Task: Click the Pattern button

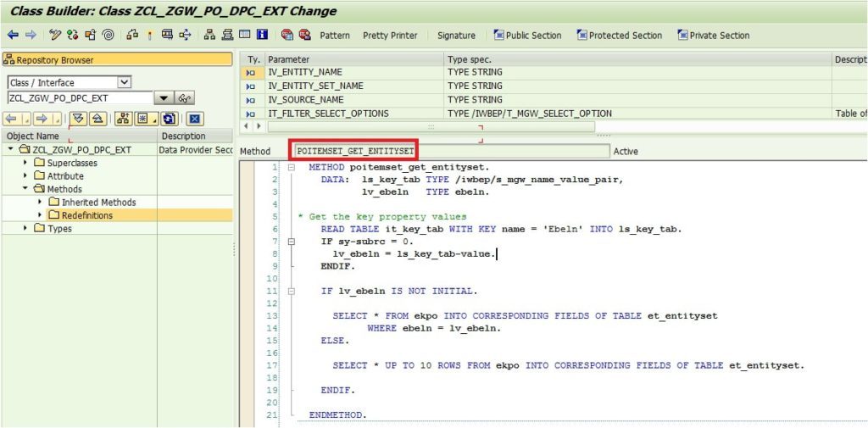Action: click(335, 36)
